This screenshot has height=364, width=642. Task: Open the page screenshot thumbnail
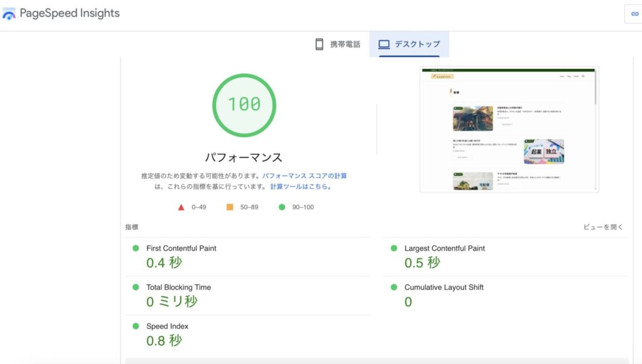[508, 129]
